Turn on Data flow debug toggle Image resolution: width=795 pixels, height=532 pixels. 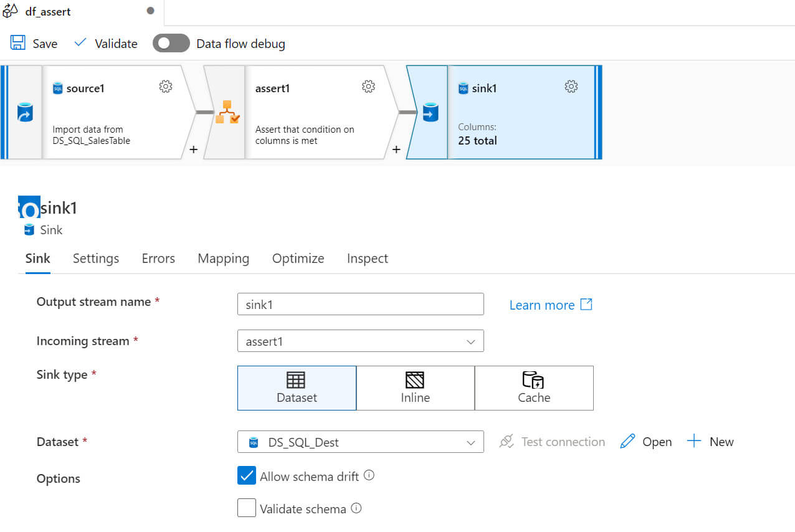pyautogui.click(x=171, y=43)
